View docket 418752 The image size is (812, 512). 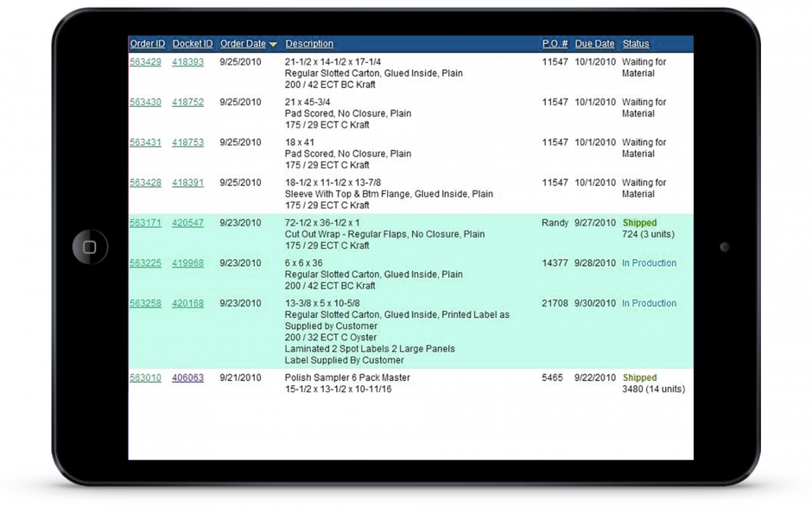pyautogui.click(x=187, y=102)
